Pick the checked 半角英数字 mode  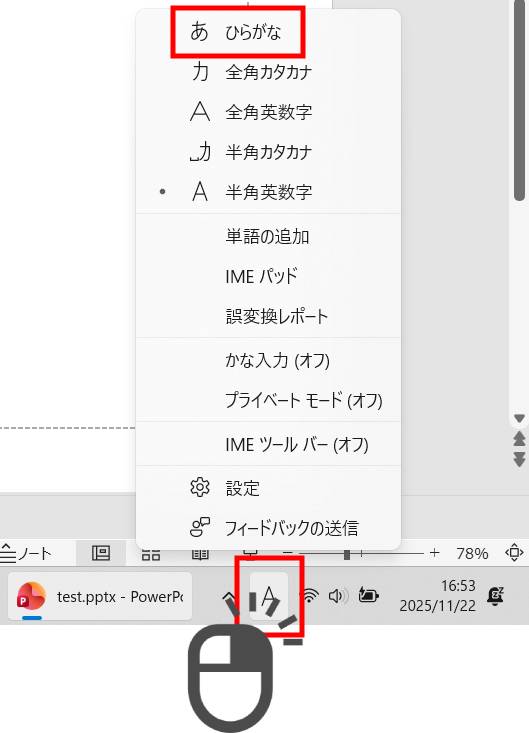tap(268, 192)
